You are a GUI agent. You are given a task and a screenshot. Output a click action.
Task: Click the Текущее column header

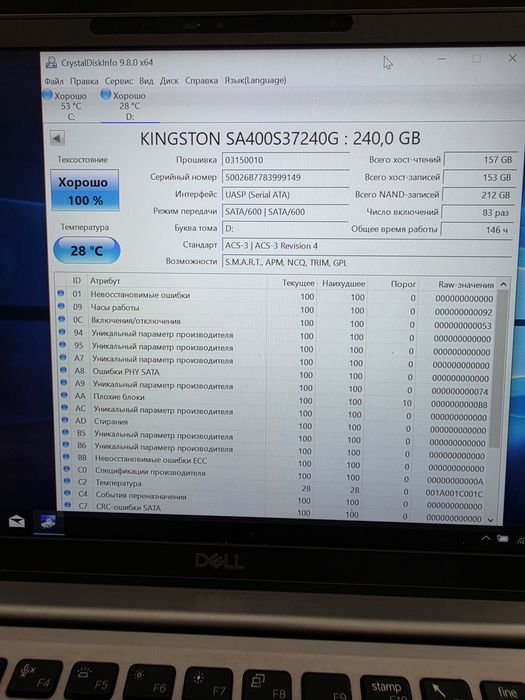[298, 283]
